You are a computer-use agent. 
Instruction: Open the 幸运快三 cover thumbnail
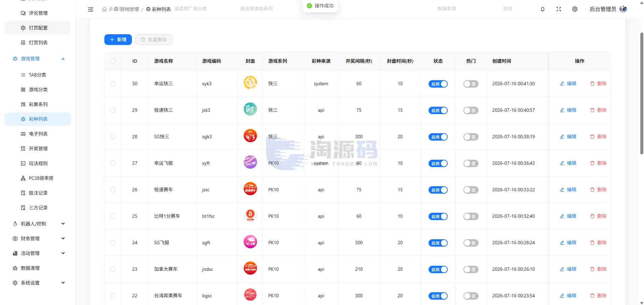250,83
